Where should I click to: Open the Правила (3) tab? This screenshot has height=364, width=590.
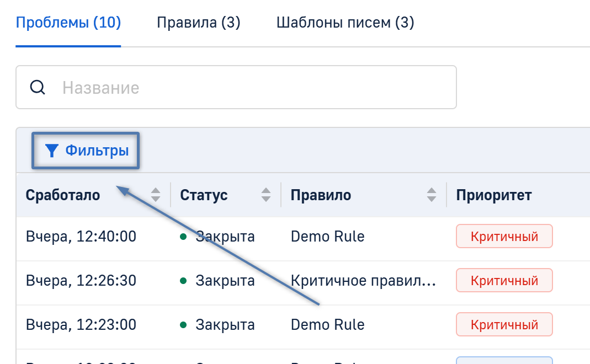click(199, 23)
